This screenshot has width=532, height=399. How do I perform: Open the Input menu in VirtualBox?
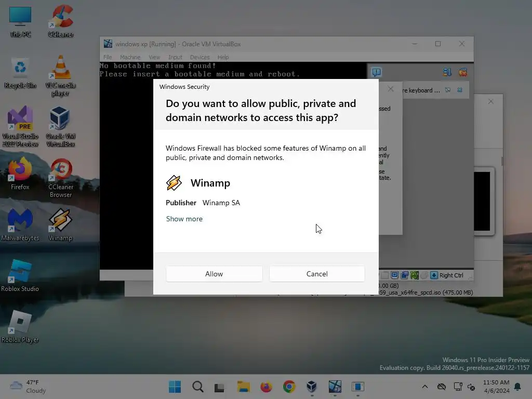coord(175,57)
